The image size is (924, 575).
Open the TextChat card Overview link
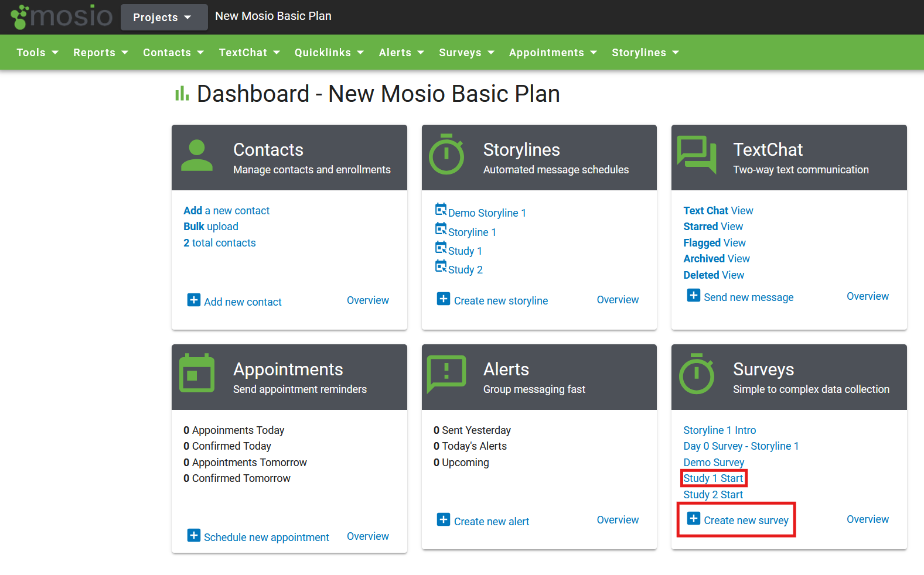pos(868,296)
